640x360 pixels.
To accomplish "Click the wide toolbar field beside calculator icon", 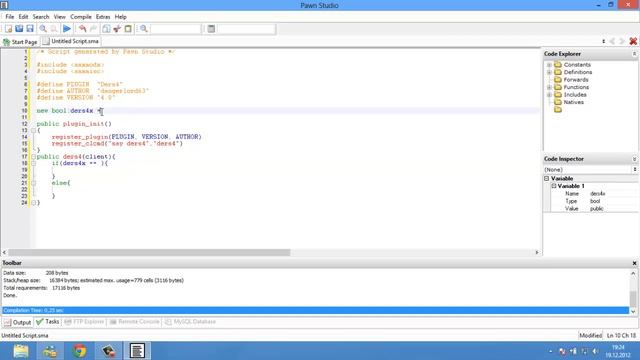I will [x=247, y=29].
